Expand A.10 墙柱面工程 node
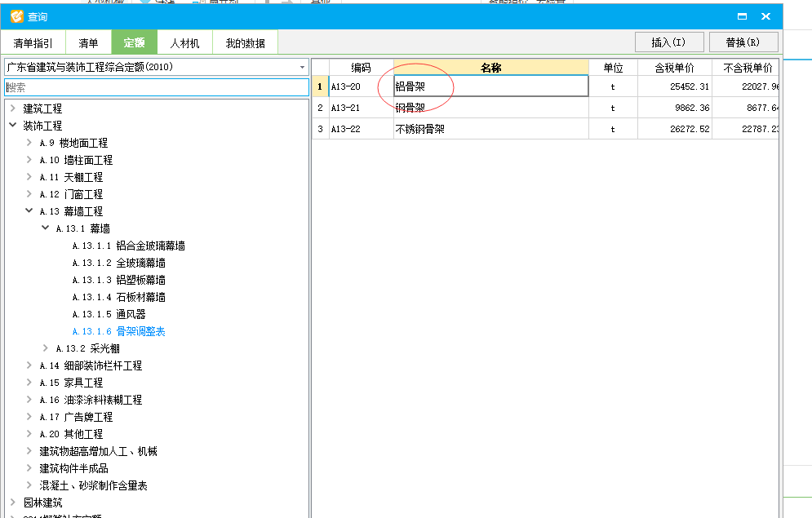This screenshot has height=518, width=812. [x=29, y=159]
